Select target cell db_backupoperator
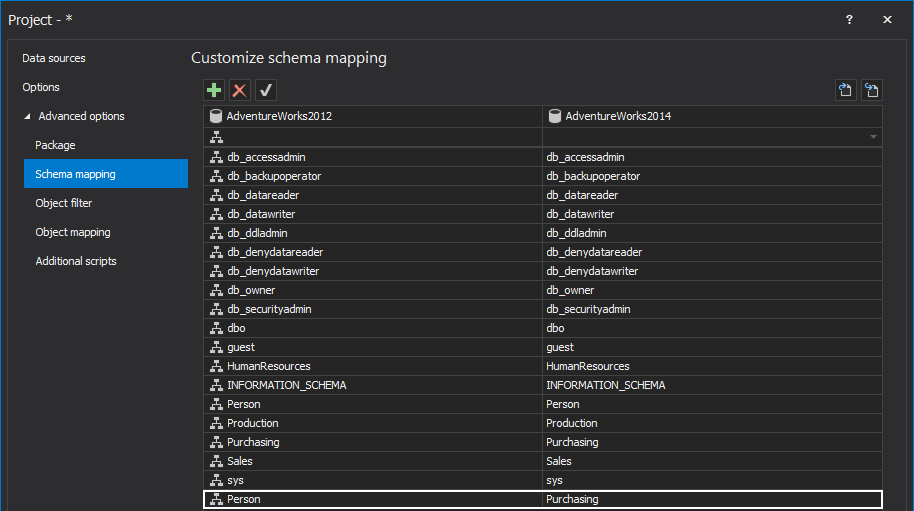The height and width of the screenshot is (511, 914). pos(712,176)
